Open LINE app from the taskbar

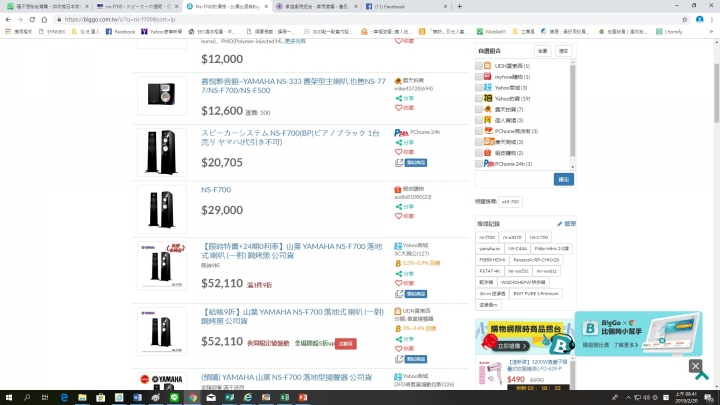174,398
